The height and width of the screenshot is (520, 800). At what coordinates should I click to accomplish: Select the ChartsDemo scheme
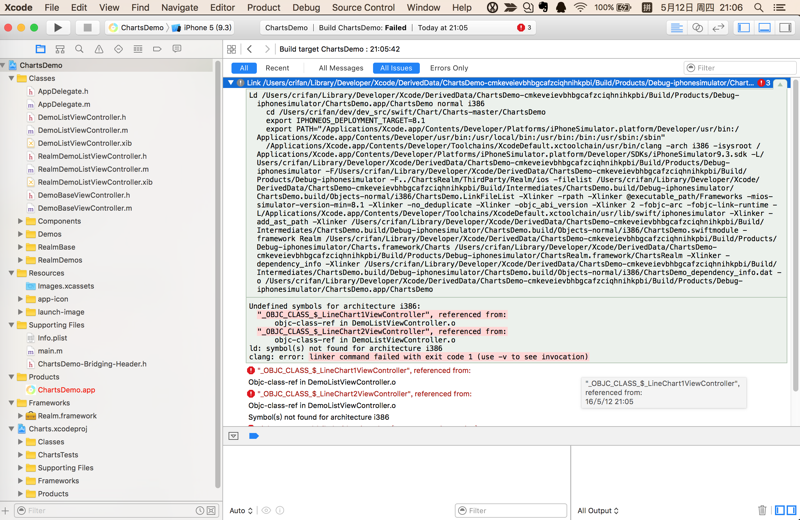(137, 28)
